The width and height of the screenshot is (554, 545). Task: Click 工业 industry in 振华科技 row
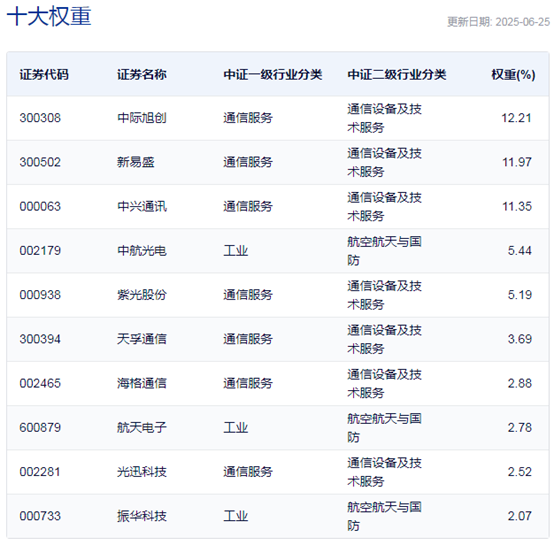(235, 516)
